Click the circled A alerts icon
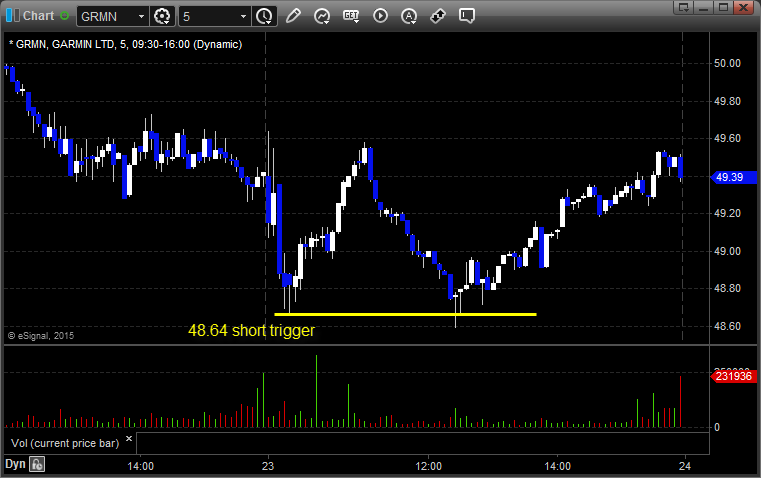Screen dimensions: 761x478 409,16
